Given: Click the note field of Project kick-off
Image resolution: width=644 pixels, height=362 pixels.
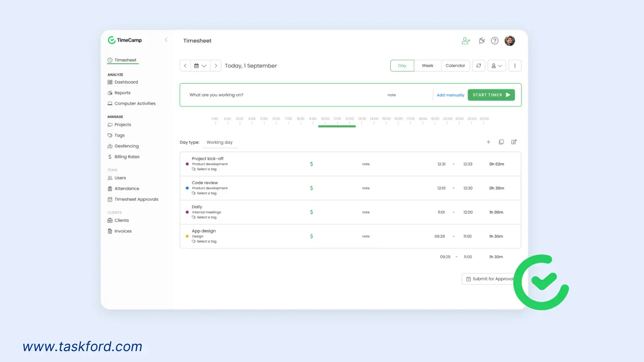Looking at the screenshot, I should 366,164.
